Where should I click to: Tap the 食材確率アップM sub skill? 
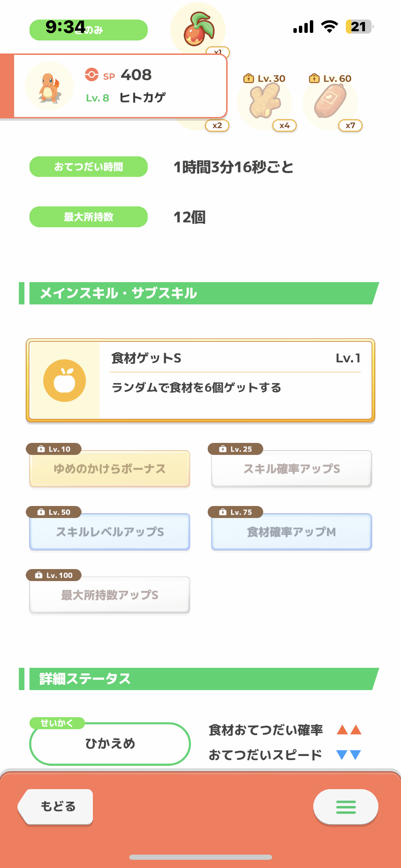tap(292, 532)
